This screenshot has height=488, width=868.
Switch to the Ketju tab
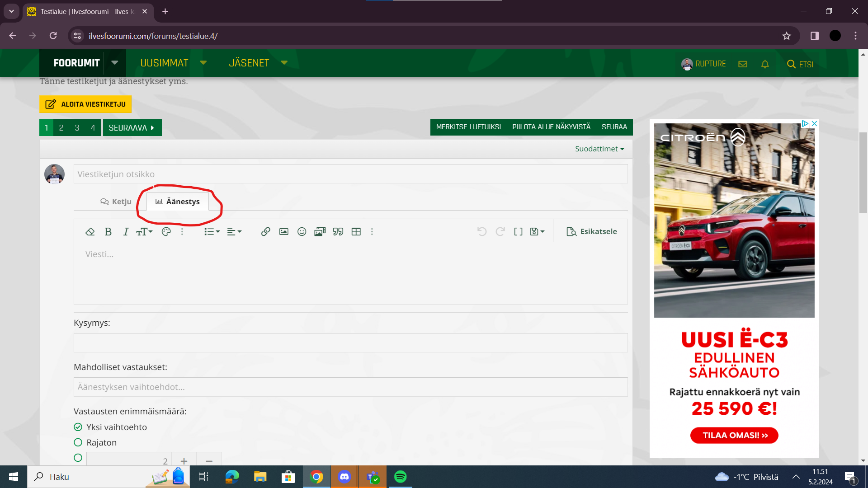[116, 202]
